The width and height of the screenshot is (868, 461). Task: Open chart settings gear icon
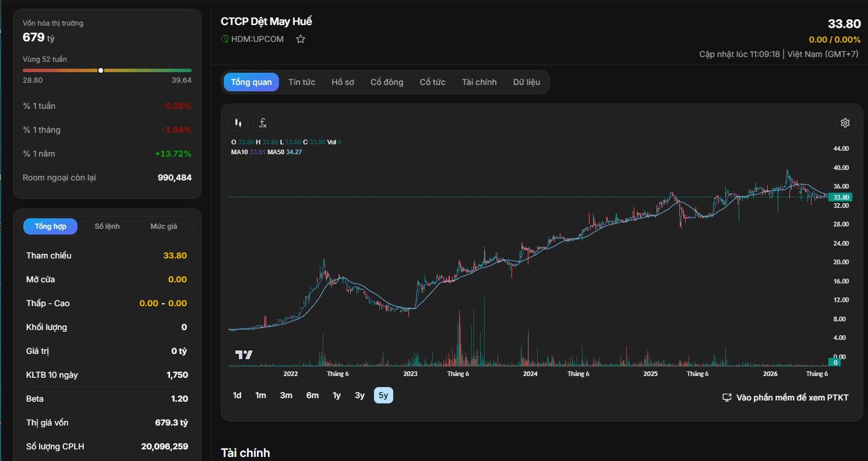tap(845, 123)
